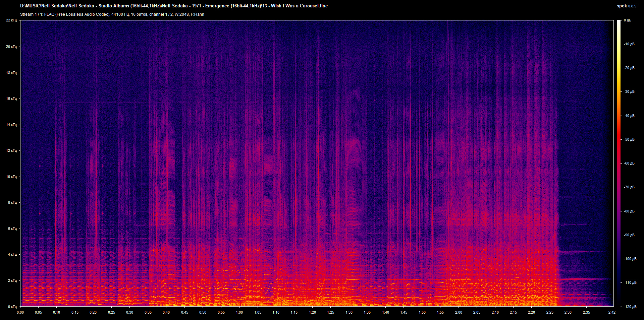Click the -30 дБ level label
Image resolution: width=644 pixels, height=320 pixels.
(x=629, y=92)
